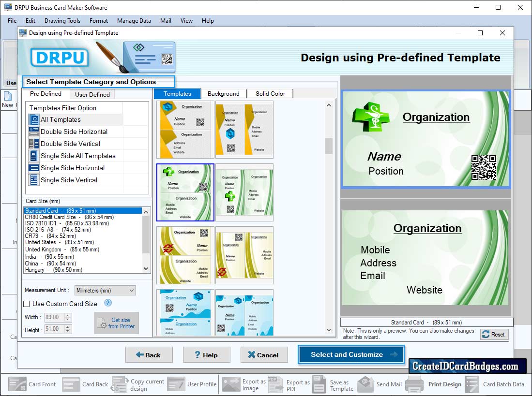Click the Width input field

(x=54, y=317)
